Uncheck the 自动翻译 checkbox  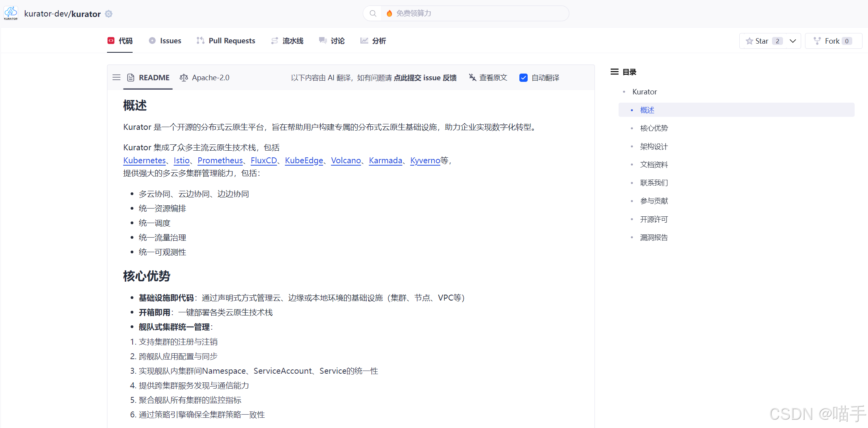(x=523, y=77)
